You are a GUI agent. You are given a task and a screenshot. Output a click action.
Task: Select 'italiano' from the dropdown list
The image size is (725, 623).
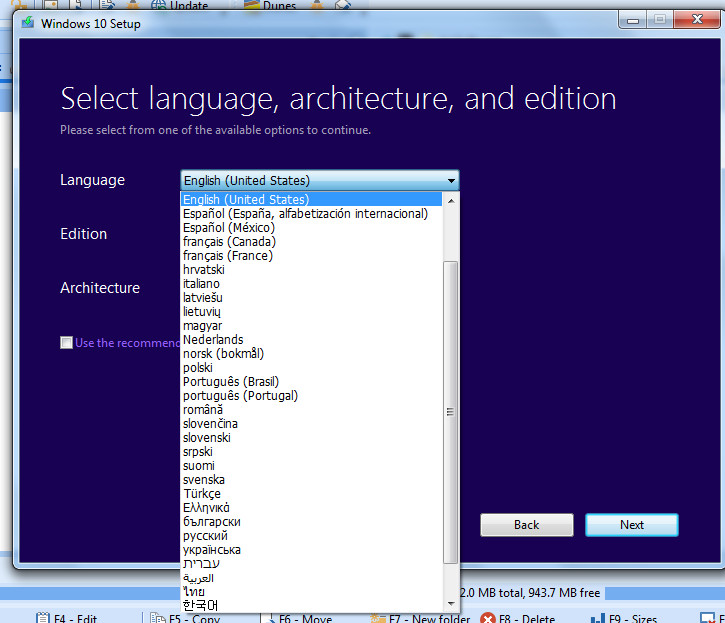(x=201, y=284)
